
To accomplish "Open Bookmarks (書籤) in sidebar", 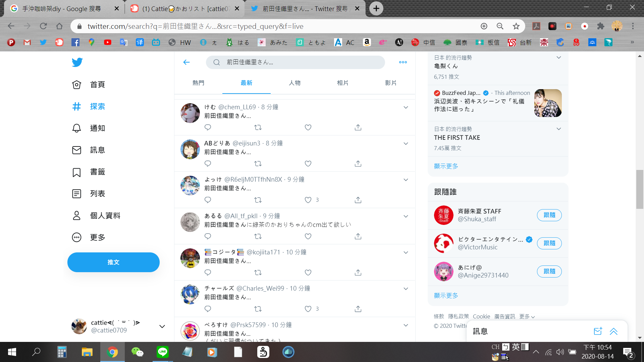I will point(89,172).
